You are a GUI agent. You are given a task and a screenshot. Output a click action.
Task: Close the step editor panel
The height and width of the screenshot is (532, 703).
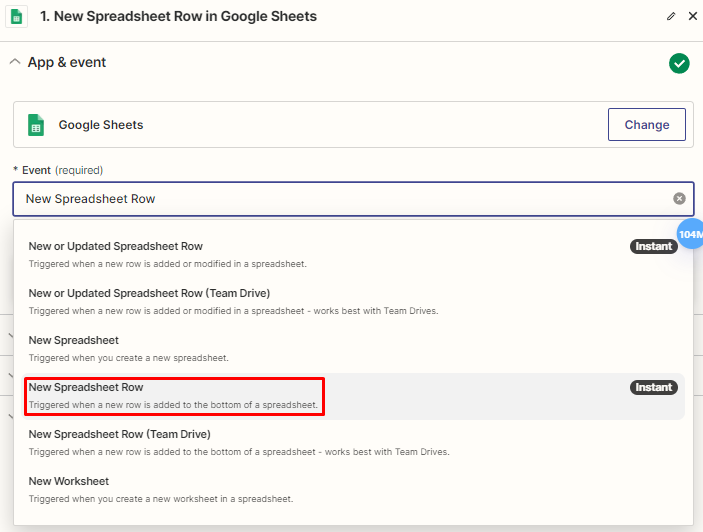(x=693, y=16)
